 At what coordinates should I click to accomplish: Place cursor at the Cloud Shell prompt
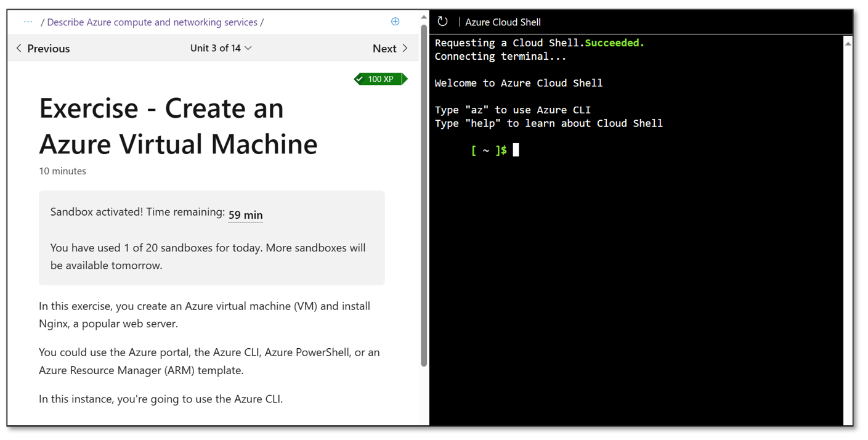point(515,150)
